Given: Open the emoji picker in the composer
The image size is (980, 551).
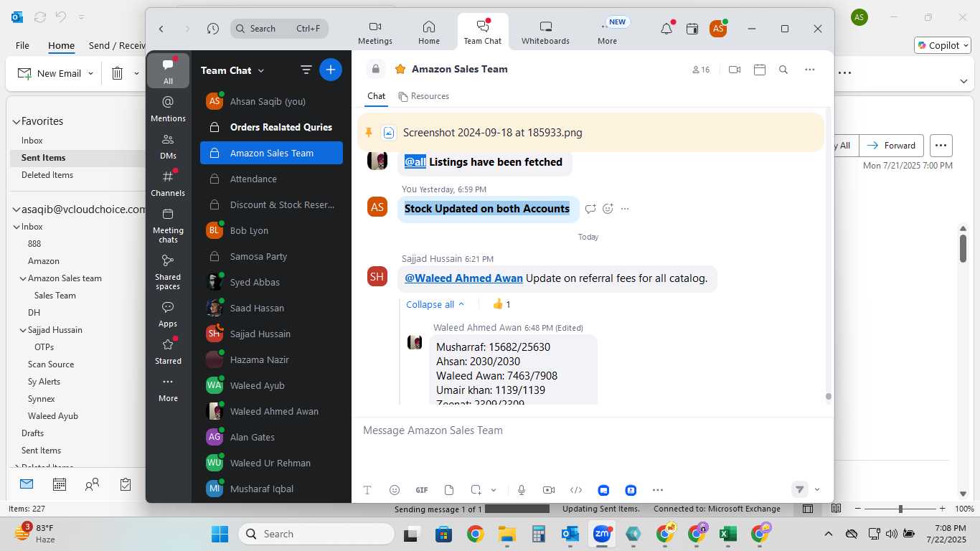Looking at the screenshot, I should 395,490.
